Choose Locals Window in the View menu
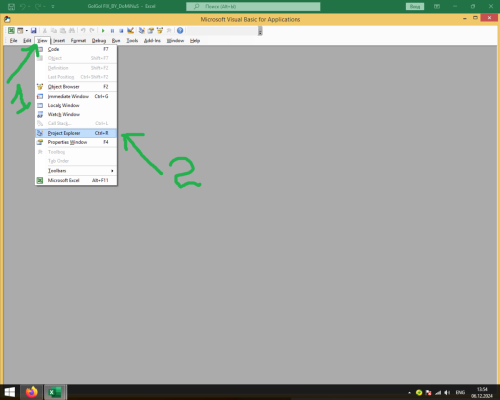This screenshot has height=400, width=500. 76,105
